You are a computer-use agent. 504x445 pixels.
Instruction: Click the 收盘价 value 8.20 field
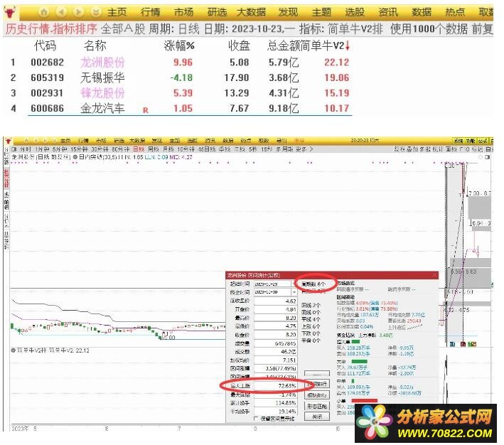(276, 335)
